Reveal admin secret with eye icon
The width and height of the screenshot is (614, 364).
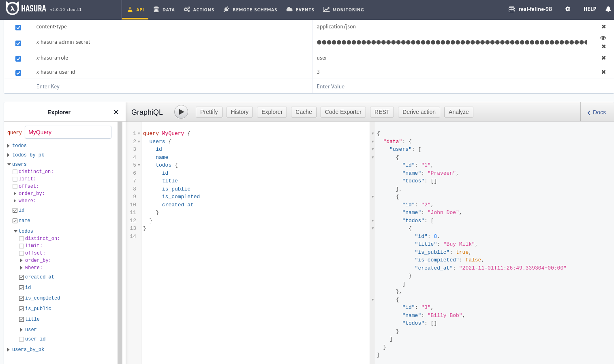pos(603,38)
